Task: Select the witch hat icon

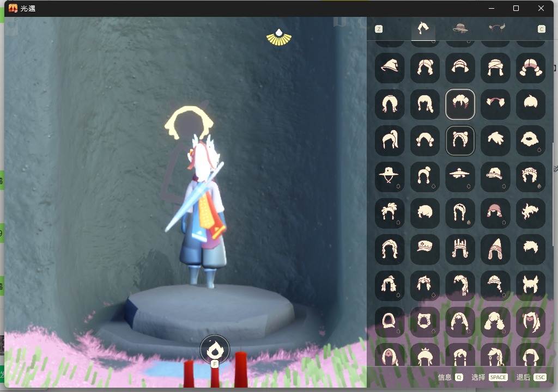Action: coord(390,68)
